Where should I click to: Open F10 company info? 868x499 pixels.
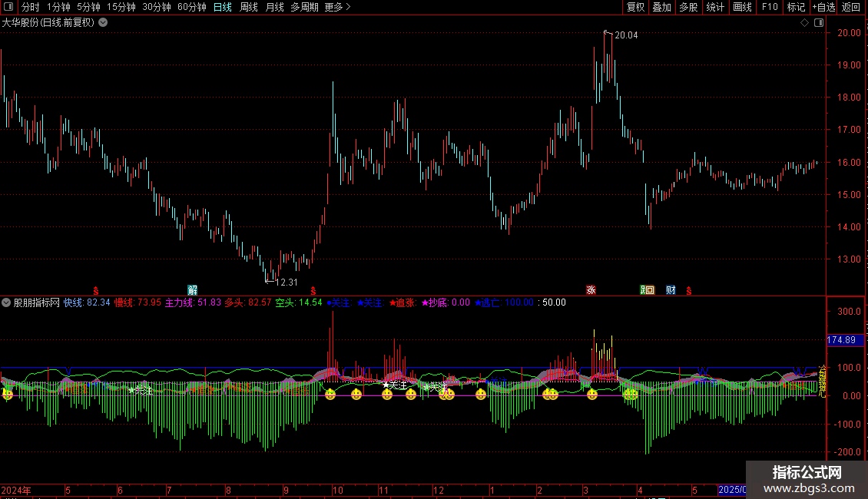tap(770, 7)
